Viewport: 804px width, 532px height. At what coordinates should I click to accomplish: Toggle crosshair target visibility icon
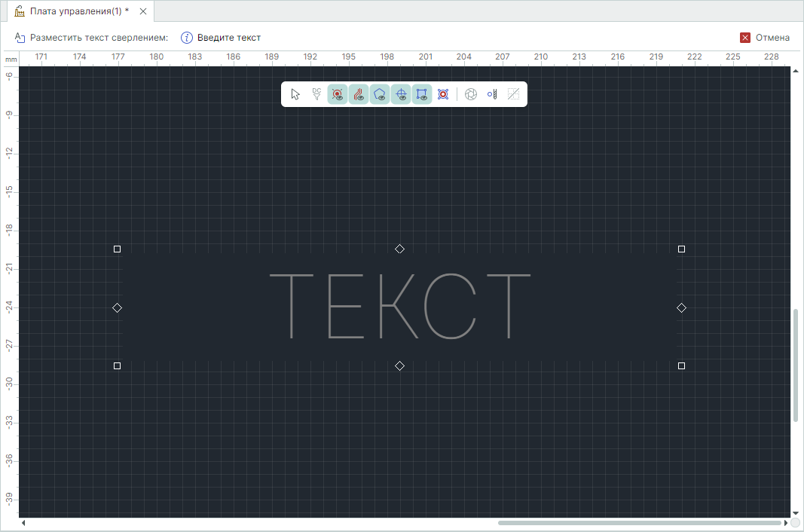click(401, 94)
